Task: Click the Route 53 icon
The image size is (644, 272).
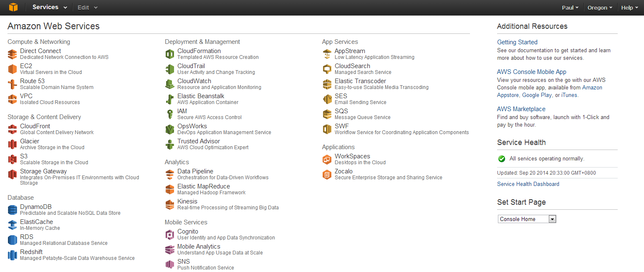Action: point(13,84)
